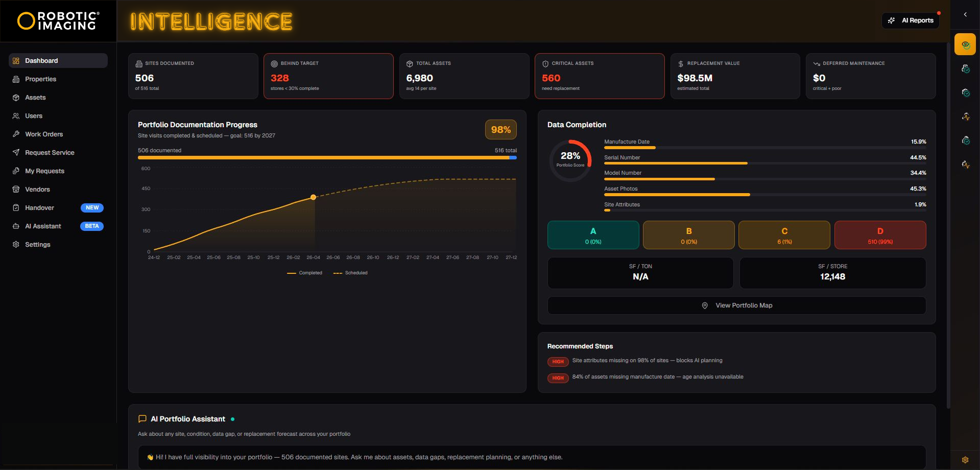The height and width of the screenshot is (470, 980).
Task: Select Assets from the left navigation
Action: tap(35, 98)
